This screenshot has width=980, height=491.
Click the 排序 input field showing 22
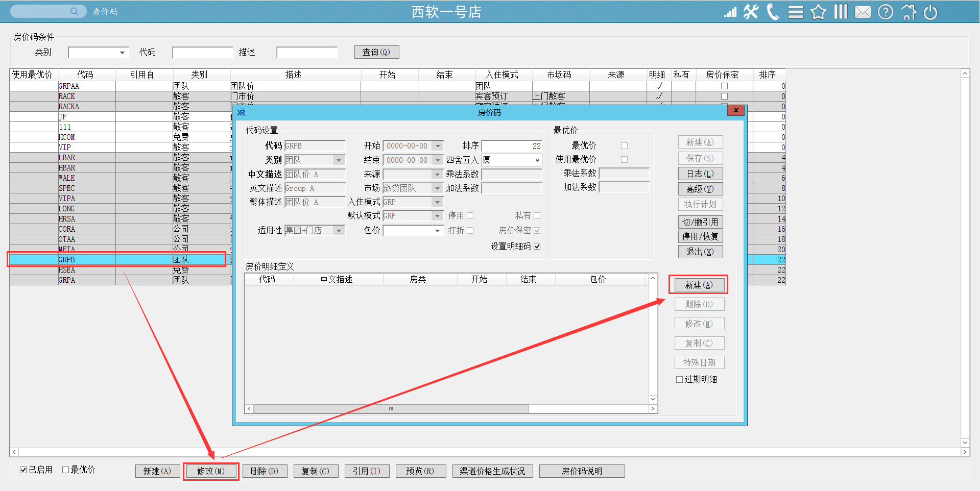pyautogui.click(x=511, y=146)
